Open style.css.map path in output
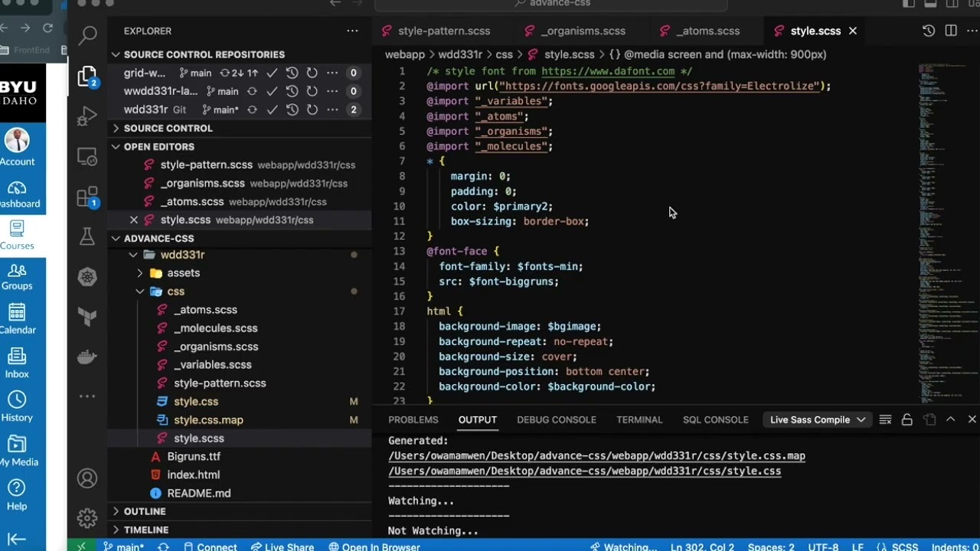 pos(596,455)
